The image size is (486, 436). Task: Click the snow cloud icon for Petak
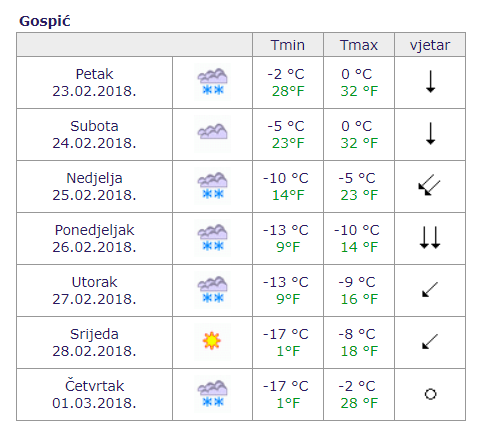pyautogui.click(x=212, y=82)
